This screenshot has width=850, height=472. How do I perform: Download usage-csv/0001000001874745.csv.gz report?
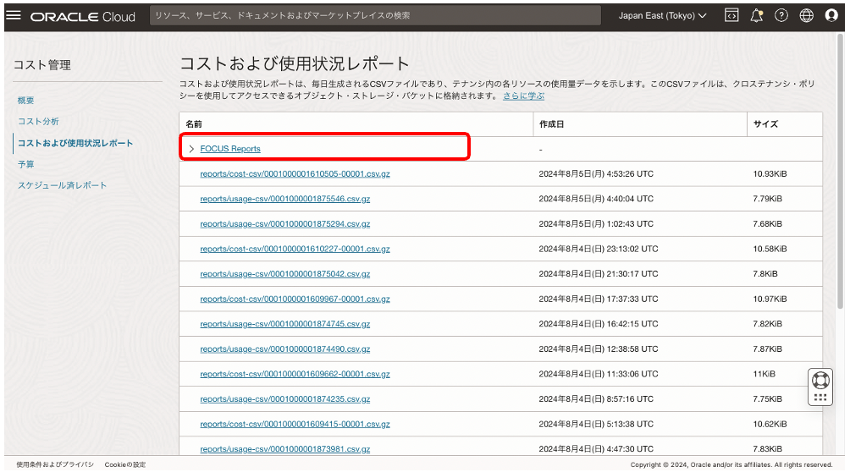pyautogui.click(x=285, y=324)
